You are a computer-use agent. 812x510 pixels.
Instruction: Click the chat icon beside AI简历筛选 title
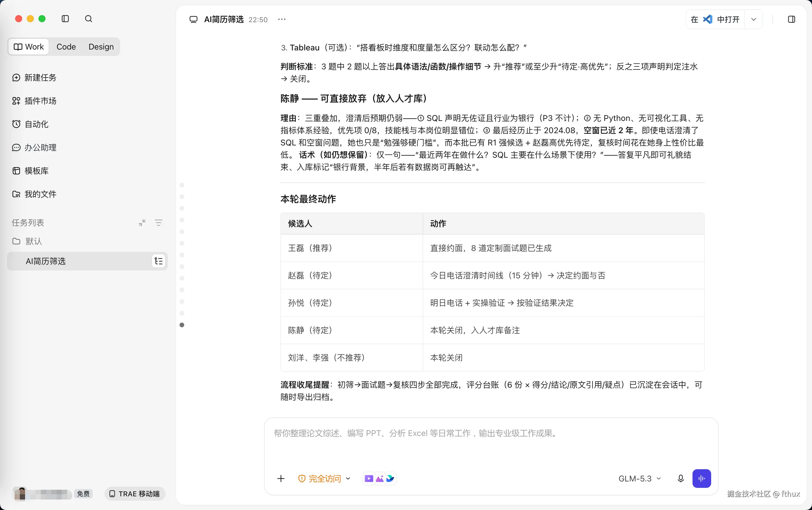click(193, 20)
